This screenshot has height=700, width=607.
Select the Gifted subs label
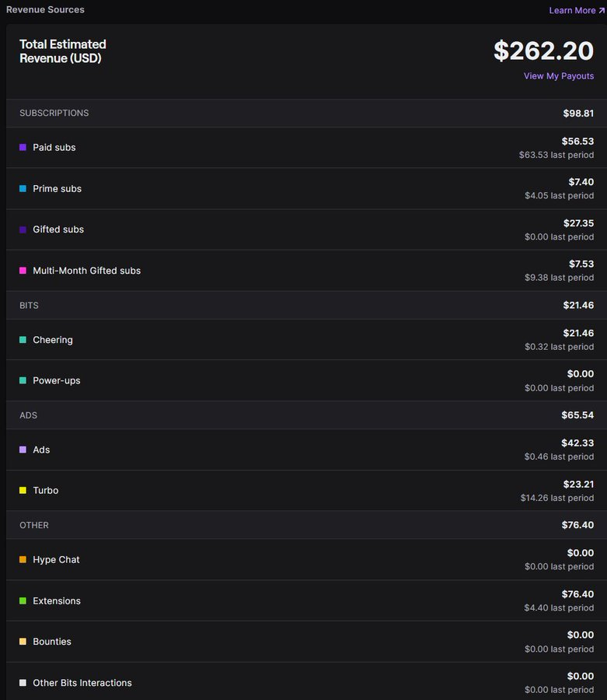58,229
